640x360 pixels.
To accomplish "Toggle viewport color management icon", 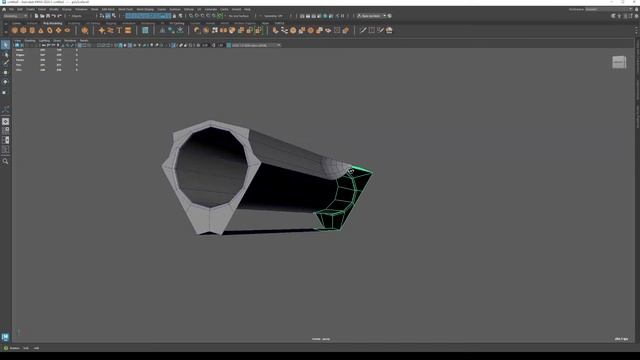I will tap(229, 45).
